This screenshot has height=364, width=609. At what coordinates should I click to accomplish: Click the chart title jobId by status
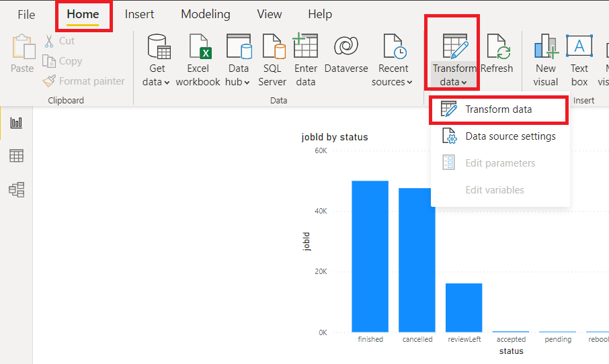click(x=334, y=137)
